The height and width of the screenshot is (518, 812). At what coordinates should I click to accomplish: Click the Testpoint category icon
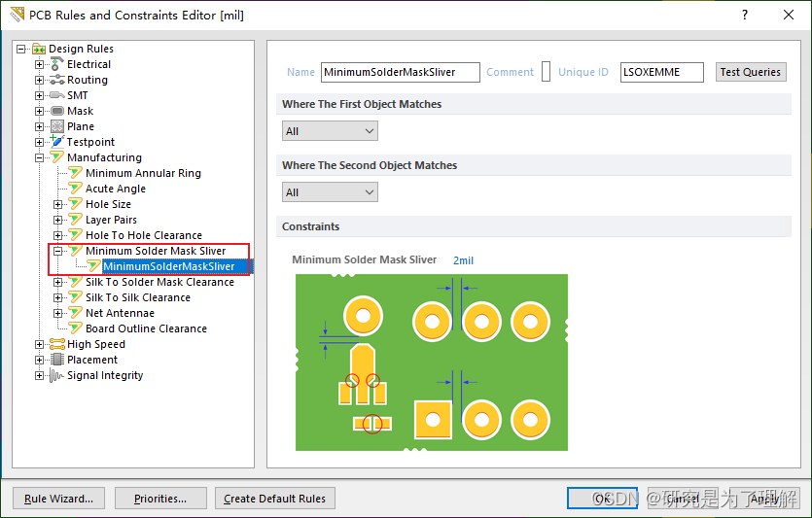pyautogui.click(x=57, y=141)
